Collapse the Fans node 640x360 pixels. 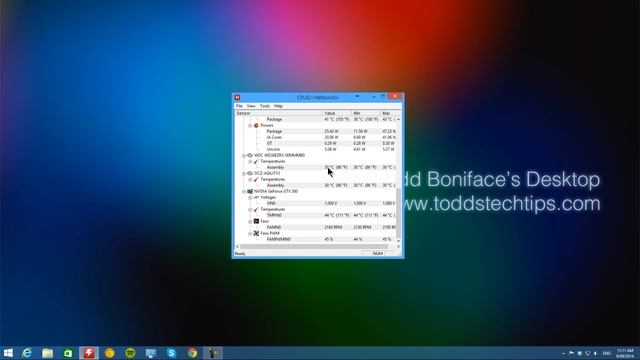click(250, 221)
